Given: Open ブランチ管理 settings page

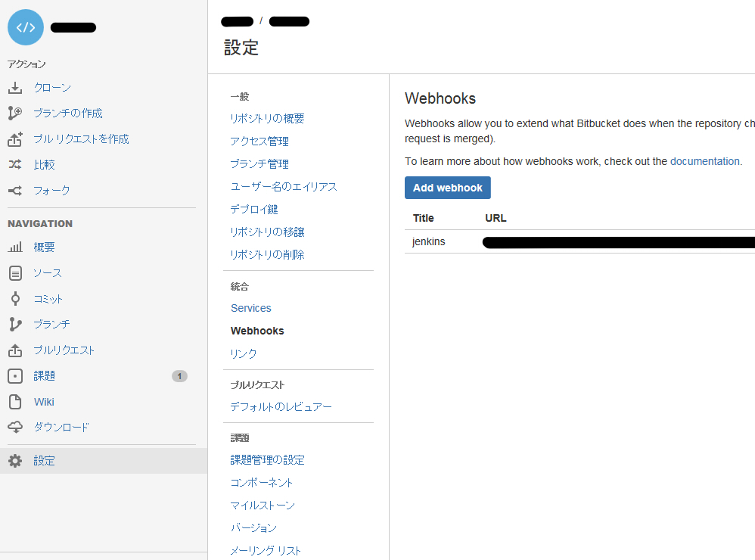Looking at the screenshot, I should (x=259, y=163).
